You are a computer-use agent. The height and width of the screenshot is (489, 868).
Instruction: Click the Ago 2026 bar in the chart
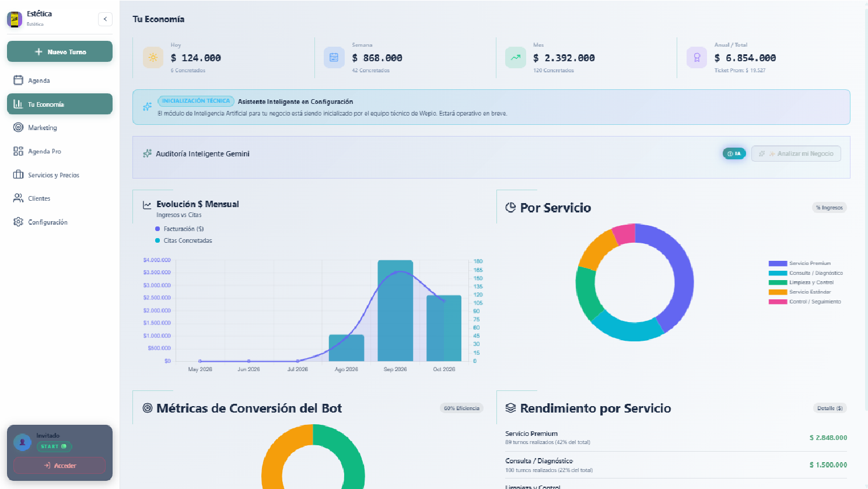click(x=346, y=348)
